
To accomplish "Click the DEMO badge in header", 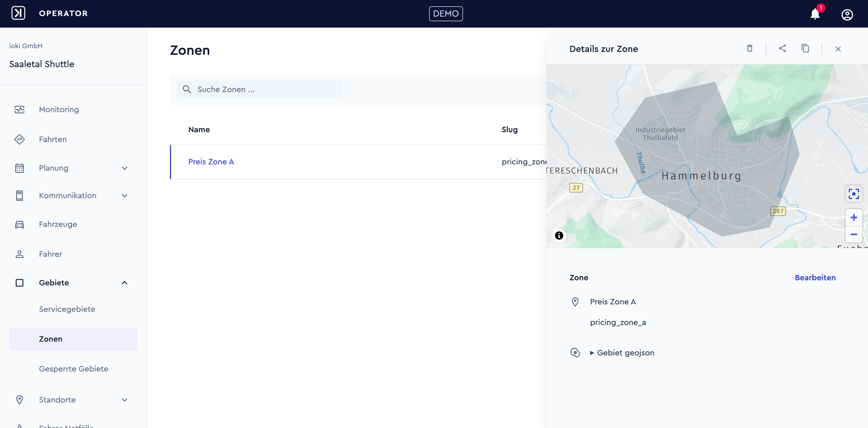I will pos(446,14).
